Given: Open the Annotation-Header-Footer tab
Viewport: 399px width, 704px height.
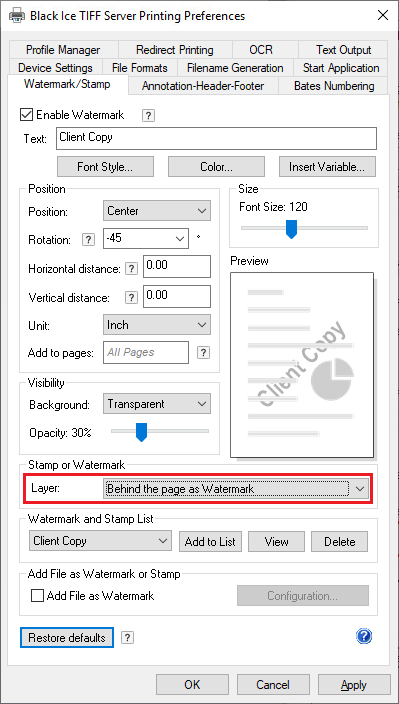Looking at the screenshot, I should coord(203,86).
